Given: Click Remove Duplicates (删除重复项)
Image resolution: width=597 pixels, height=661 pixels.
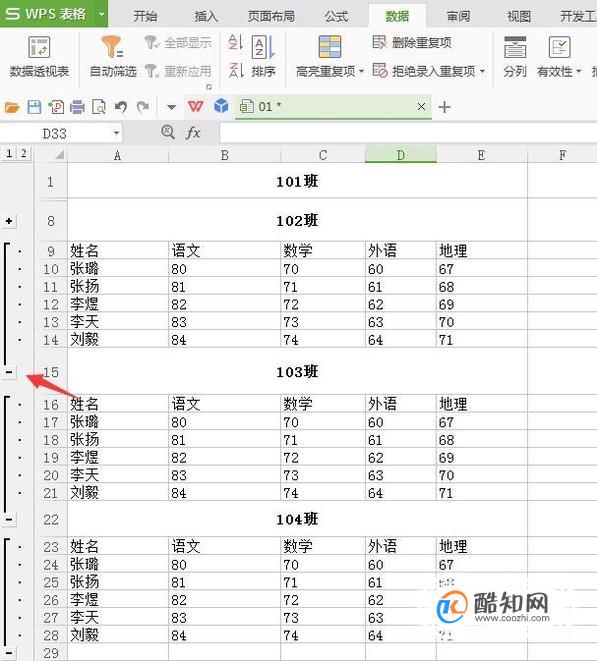Looking at the screenshot, I should (412, 43).
